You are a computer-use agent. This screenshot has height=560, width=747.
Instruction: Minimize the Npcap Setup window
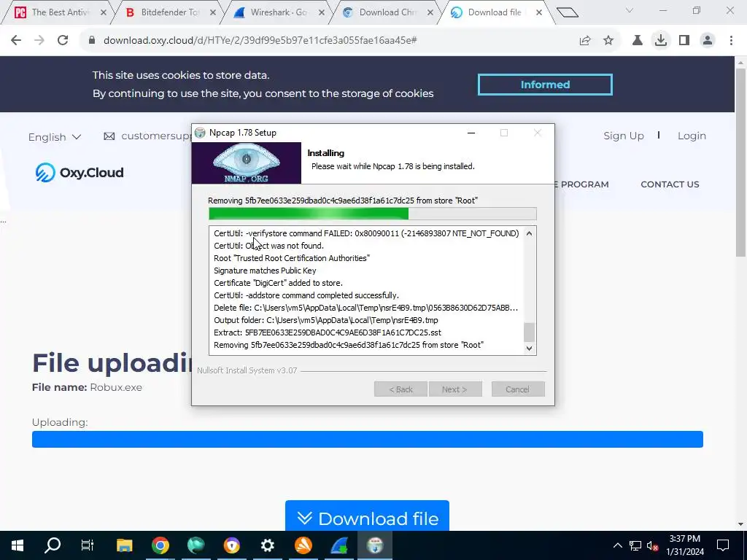pos(471,133)
